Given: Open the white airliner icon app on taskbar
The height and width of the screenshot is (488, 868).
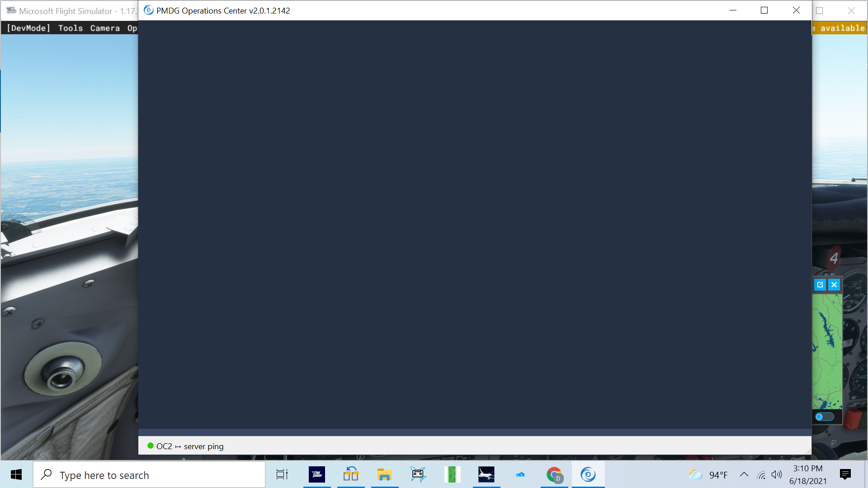Looking at the screenshot, I should (486, 474).
